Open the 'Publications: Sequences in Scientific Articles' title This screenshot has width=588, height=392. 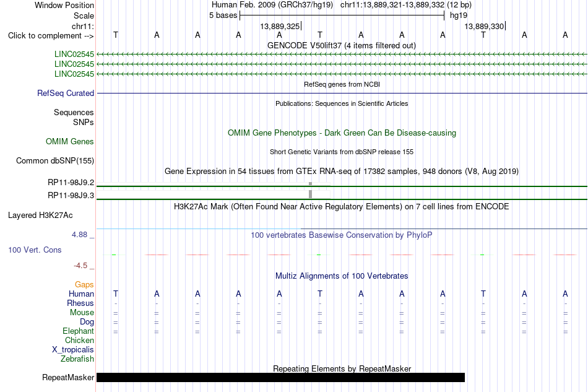[342, 103]
